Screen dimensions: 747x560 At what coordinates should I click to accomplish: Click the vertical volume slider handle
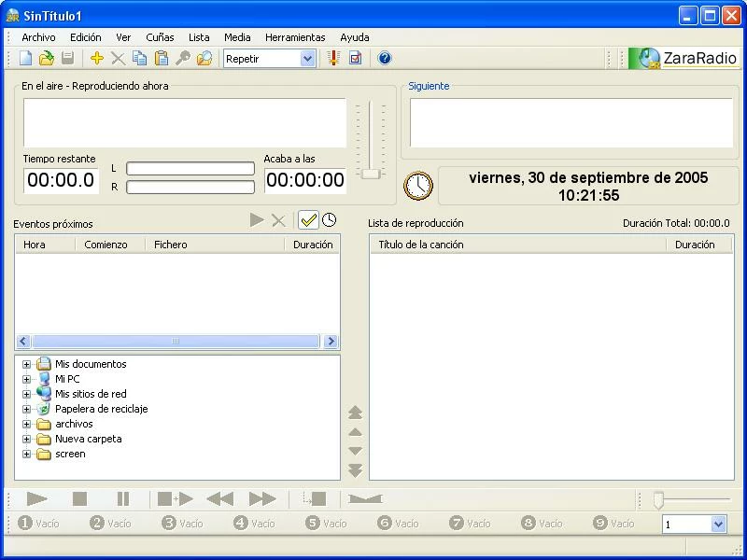371,174
